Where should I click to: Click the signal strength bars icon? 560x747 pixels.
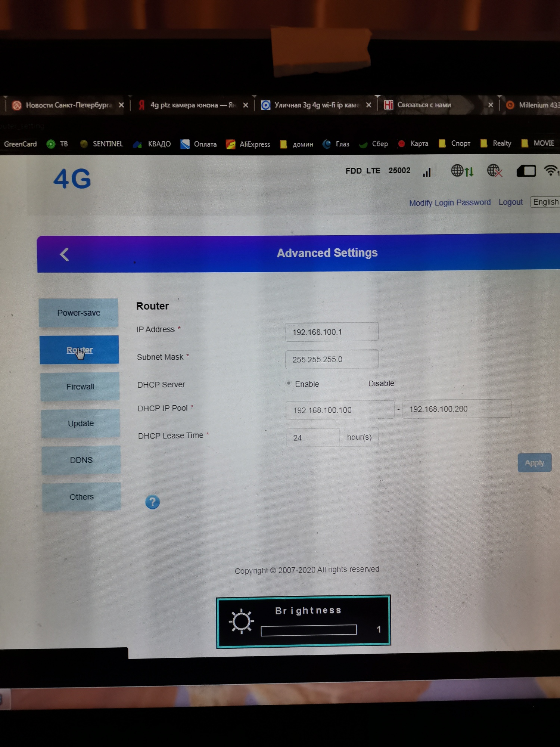coord(427,172)
